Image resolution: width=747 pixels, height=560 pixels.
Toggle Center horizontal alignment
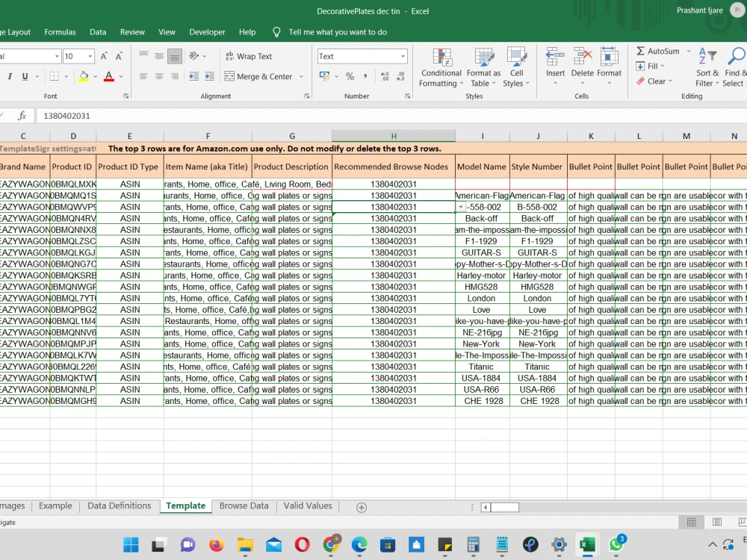[x=159, y=76]
